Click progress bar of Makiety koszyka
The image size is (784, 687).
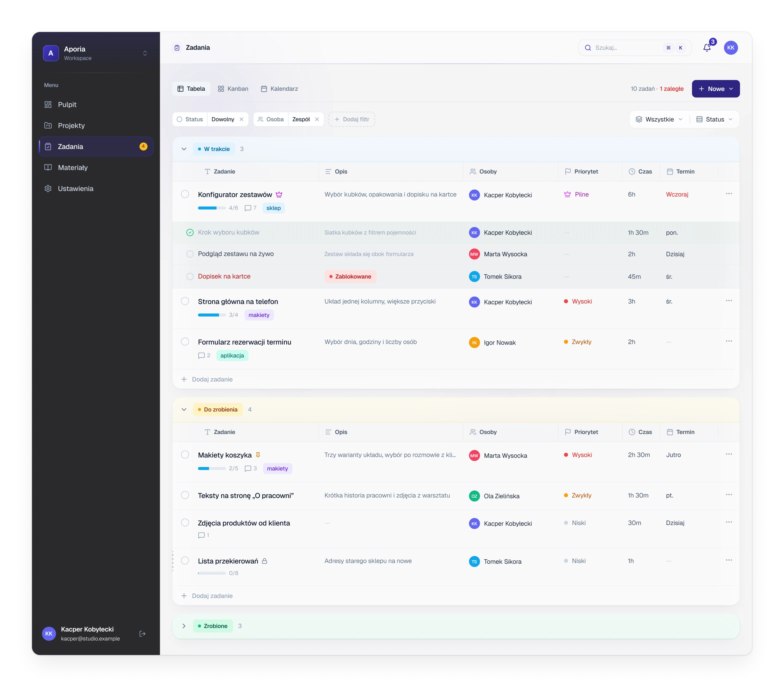tap(211, 468)
